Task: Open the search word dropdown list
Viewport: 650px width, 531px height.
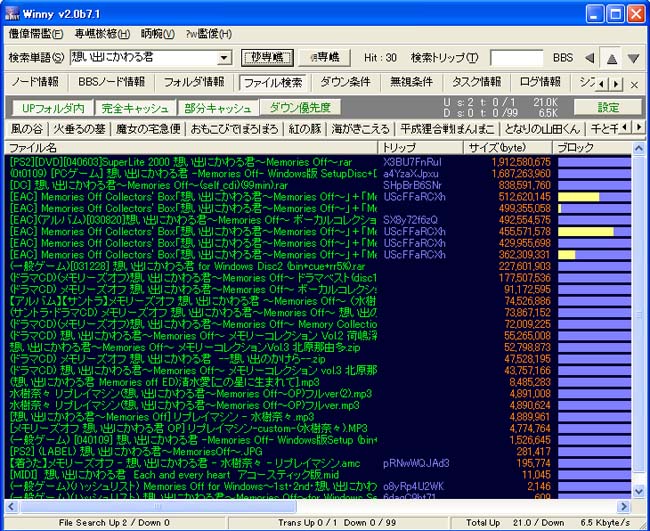Action: point(224,58)
